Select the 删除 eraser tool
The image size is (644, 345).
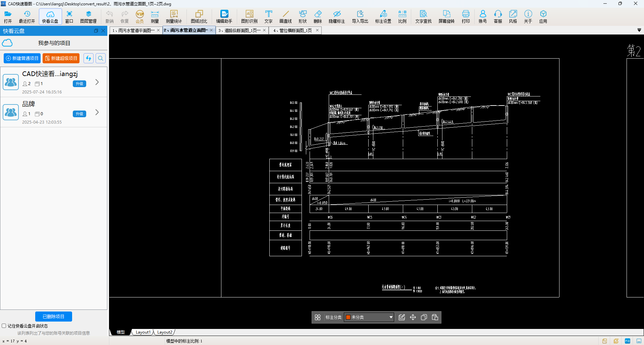pos(318,16)
